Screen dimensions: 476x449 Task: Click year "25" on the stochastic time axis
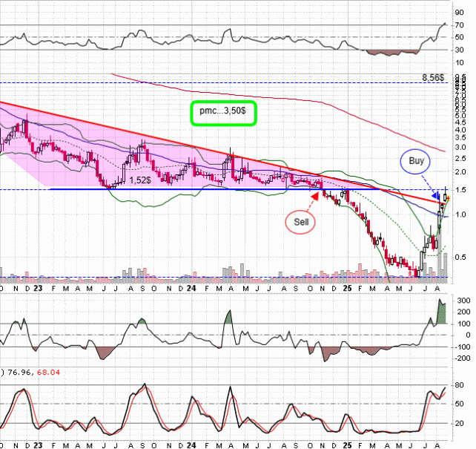tap(347, 445)
